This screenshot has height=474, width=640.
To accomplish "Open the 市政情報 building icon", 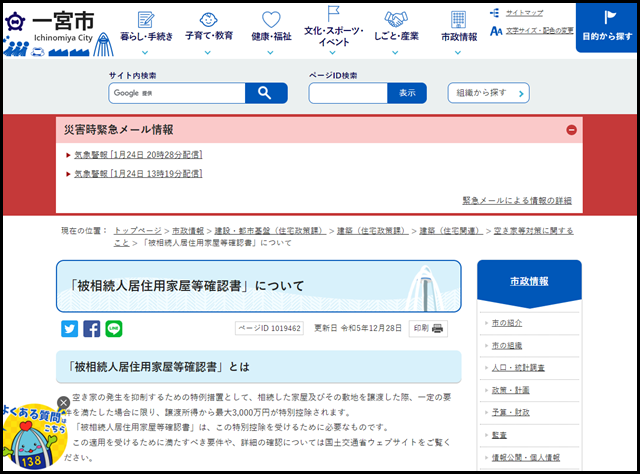I will click(458, 20).
